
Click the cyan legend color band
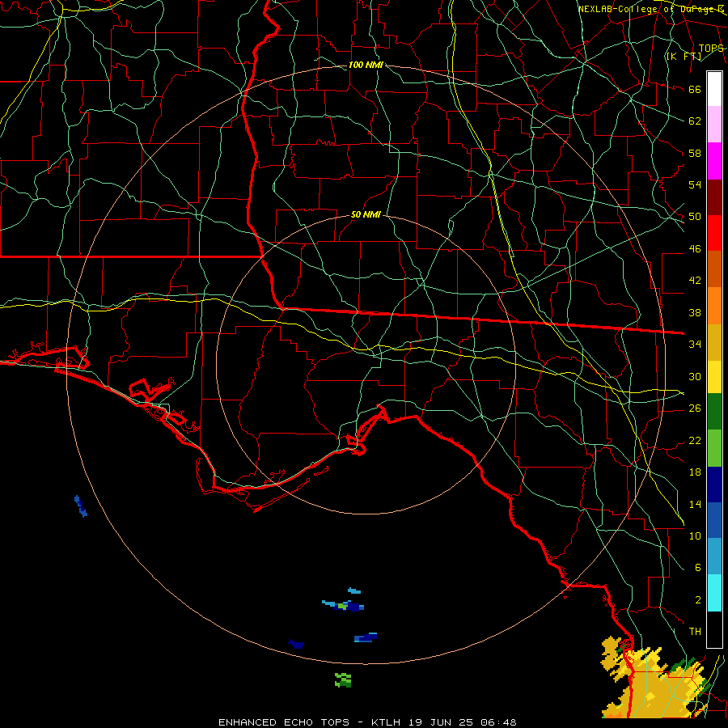click(x=714, y=593)
